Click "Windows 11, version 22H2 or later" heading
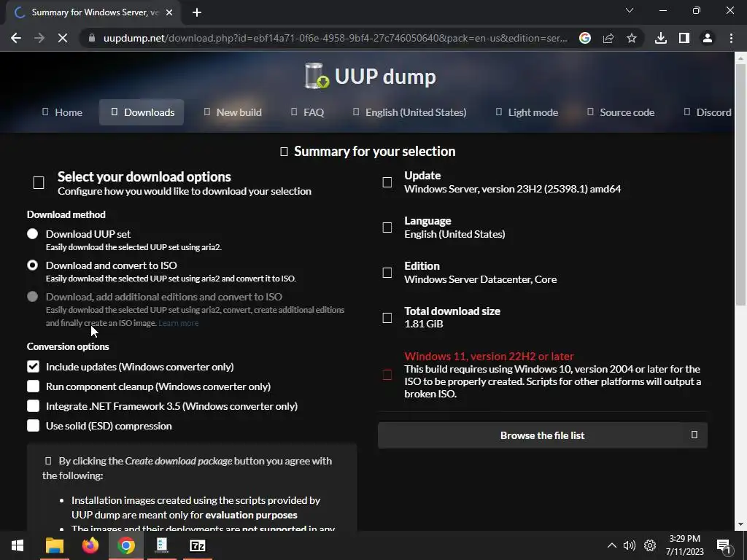 click(x=489, y=356)
